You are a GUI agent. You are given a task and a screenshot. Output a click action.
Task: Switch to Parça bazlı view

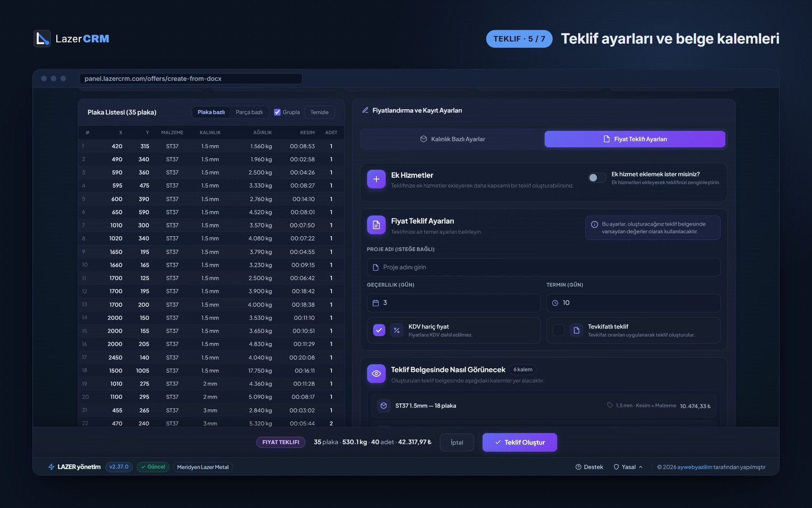tap(249, 112)
